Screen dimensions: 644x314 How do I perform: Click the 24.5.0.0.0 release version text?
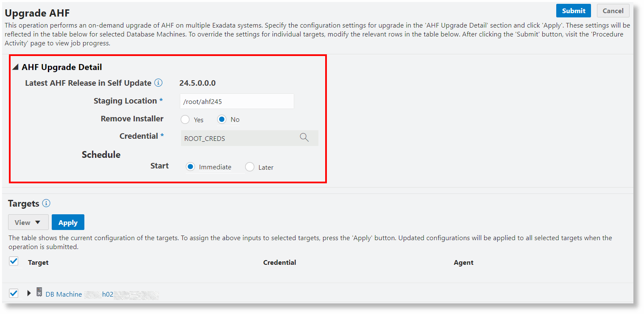pyautogui.click(x=197, y=83)
